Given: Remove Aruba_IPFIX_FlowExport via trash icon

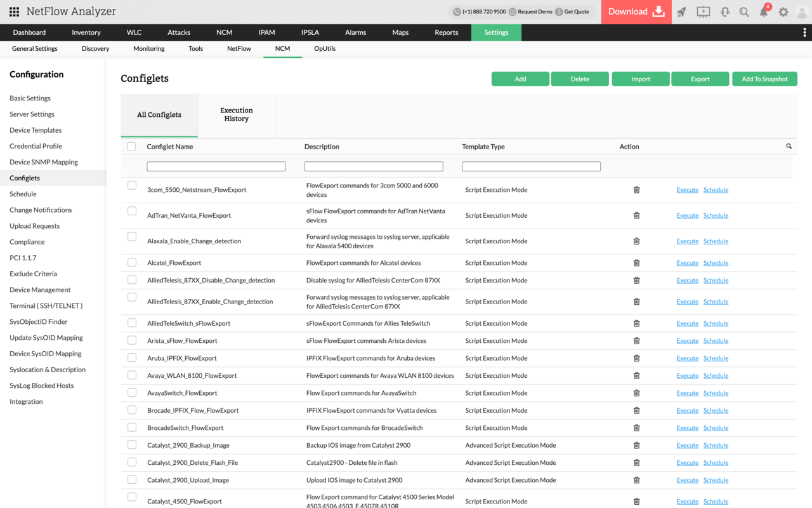Looking at the screenshot, I should pyautogui.click(x=636, y=358).
